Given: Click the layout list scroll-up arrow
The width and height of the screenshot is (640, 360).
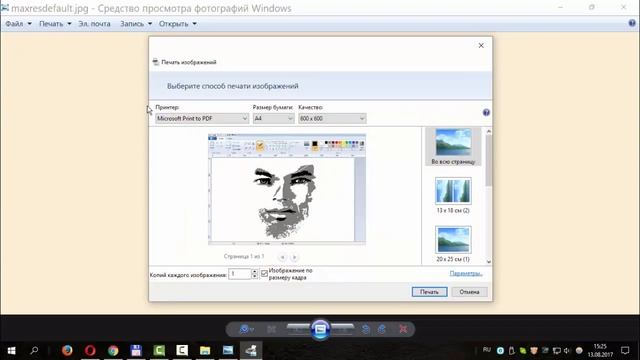Looking at the screenshot, I should pos(489,131).
